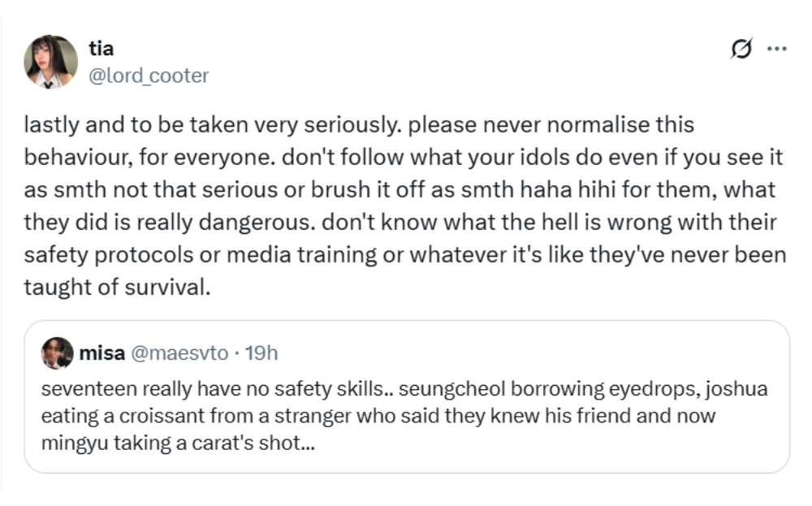Click the 19h timestamp on quoted tweet
This screenshot has width=812, height=506.
[x=261, y=354]
